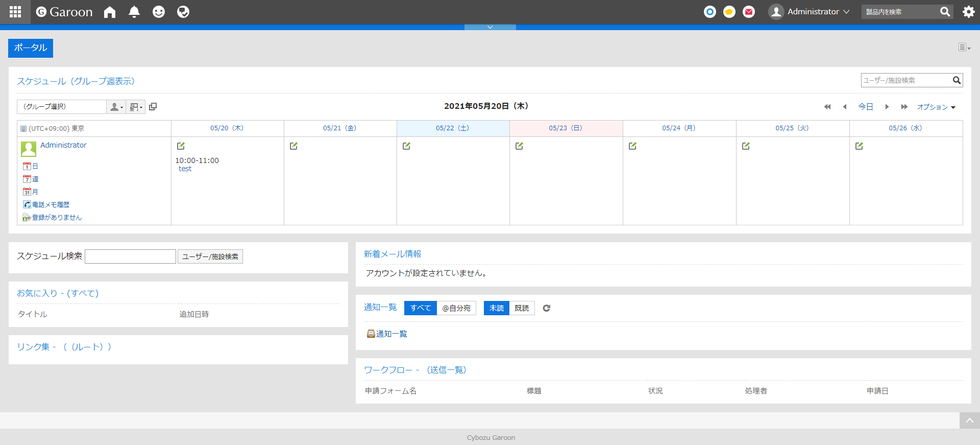Image resolution: width=980 pixels, height=445 pixels.
Task: Click the 05/20 (木) date header
Action: click(227, 128)
